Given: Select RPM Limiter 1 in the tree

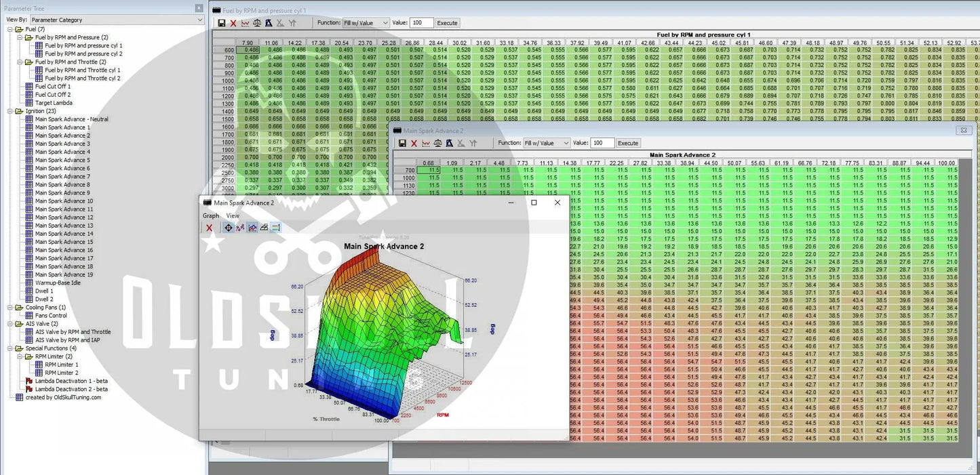Looking at the screenshot, I should click(62, 365).
